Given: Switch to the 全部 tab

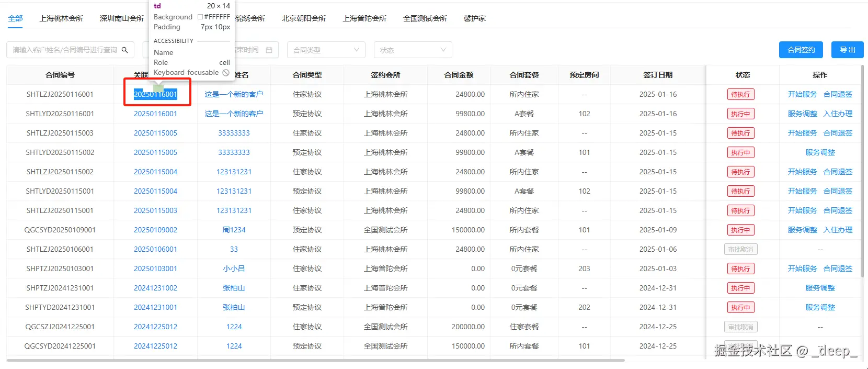Looking at the screenshot, I should [15, 18].
